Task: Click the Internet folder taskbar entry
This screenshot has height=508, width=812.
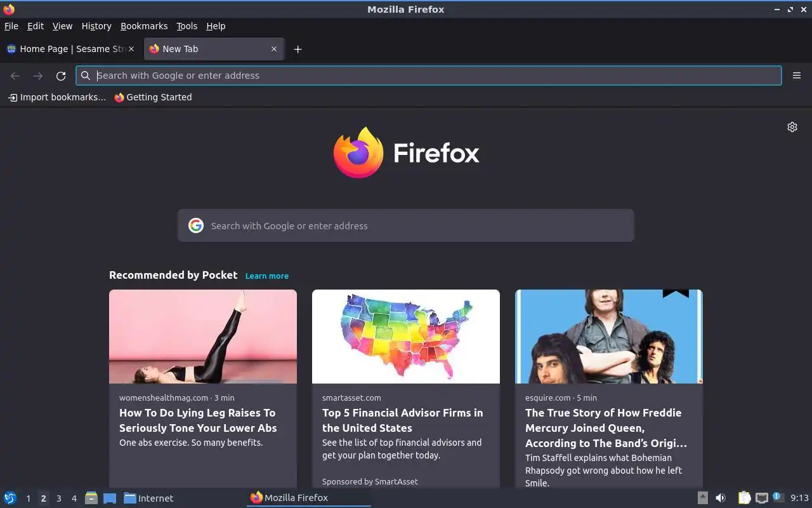Action: [x=148, y=498]
